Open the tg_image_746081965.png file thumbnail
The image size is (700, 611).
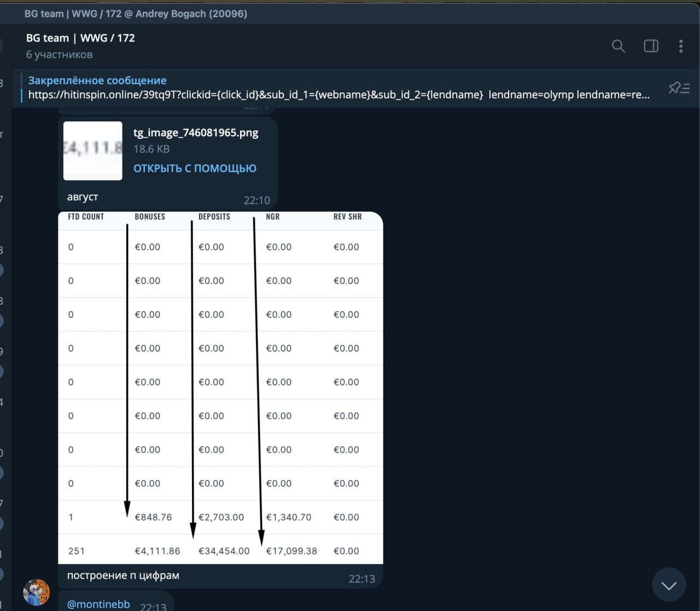93,151
